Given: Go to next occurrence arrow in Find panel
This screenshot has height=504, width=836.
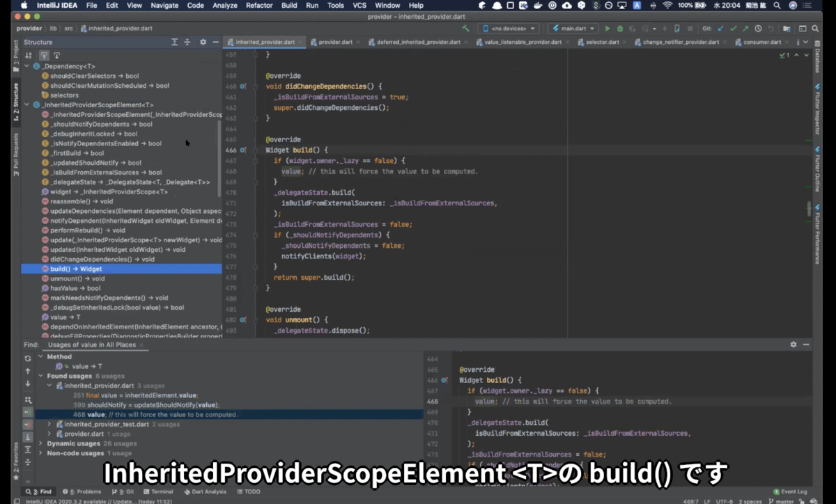Looking at the screenshot, I should coord(28,384).
